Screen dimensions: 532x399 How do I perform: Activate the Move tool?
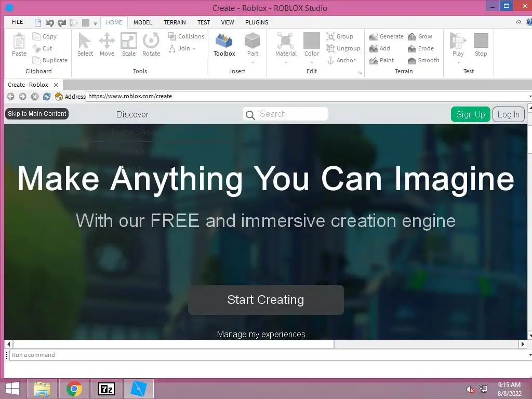[x=107, y=45]
